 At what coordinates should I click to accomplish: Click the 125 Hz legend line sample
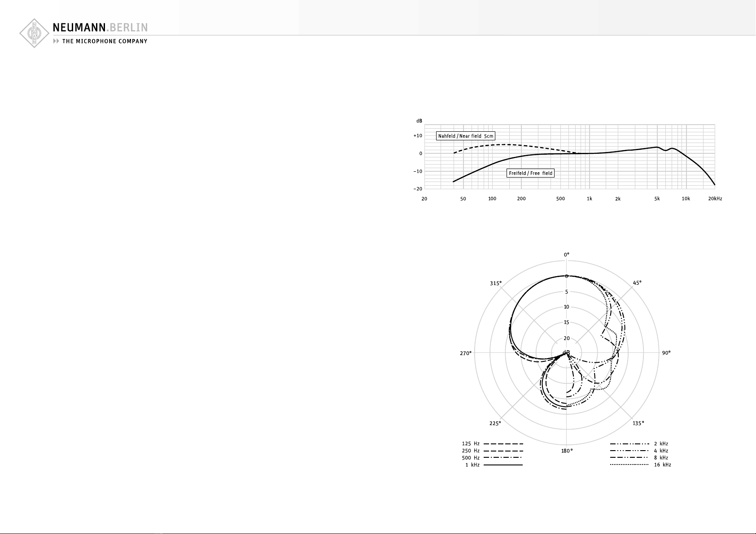pyautogui.click(x=503, y=443)
